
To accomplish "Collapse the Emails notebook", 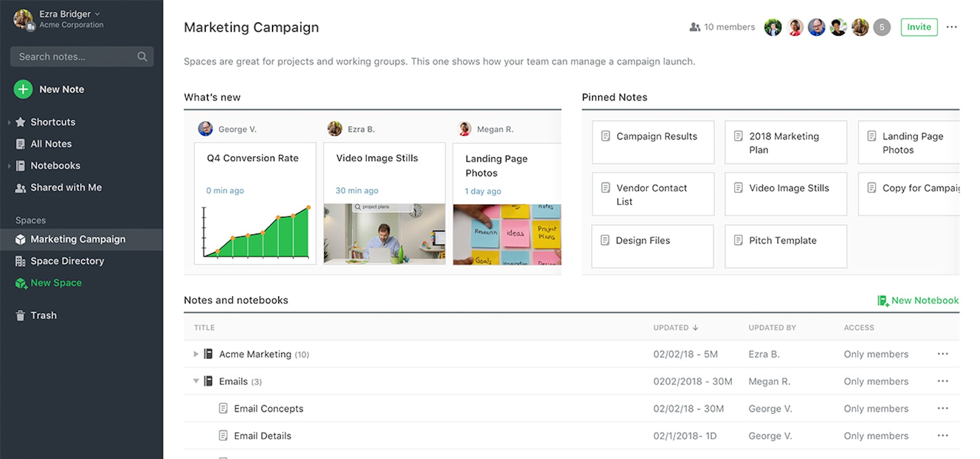I will [195, 381].
